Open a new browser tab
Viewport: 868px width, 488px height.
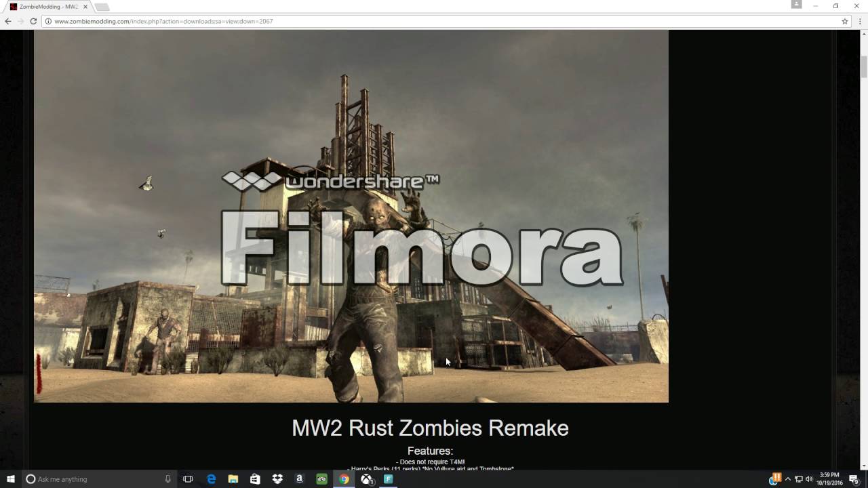point(102,7)
